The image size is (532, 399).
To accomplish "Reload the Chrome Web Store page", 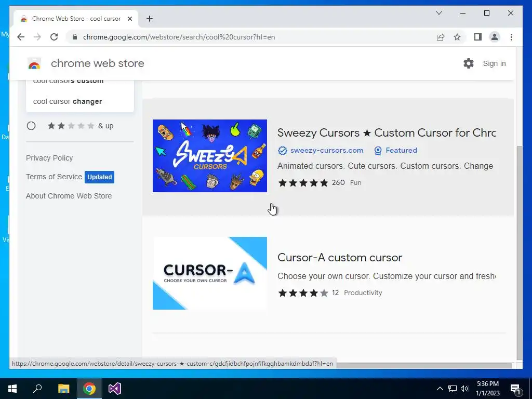I will coord(54,37).
